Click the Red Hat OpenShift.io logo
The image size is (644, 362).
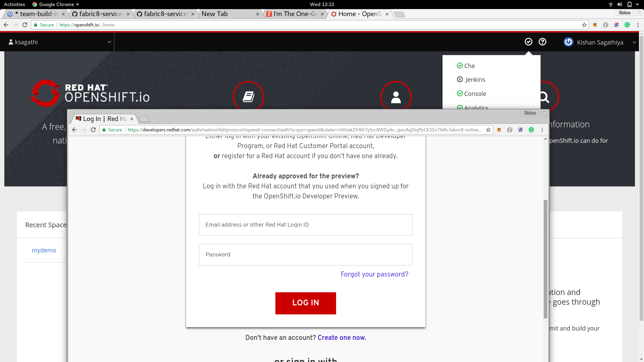point(91,94)
